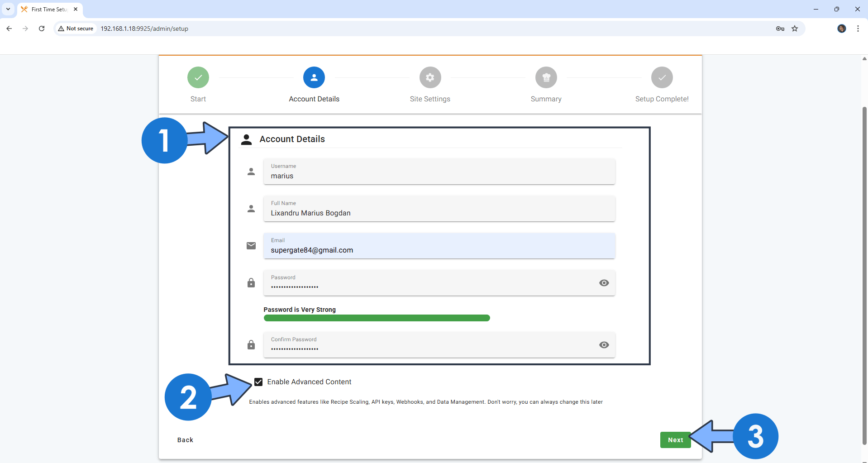
Task: Click the green Start checkmark icon
Action: (x=198, y=77)
